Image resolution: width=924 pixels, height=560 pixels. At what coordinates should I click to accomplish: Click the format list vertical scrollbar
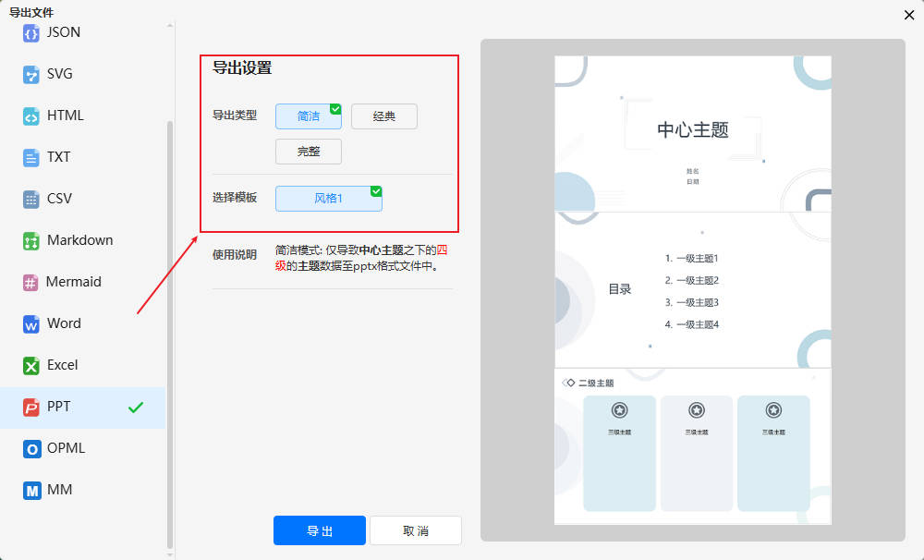click(169, 333)
